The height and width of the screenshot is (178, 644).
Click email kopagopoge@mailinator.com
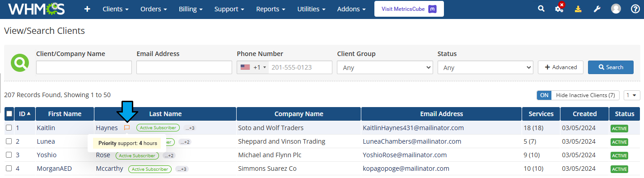(x=406, y=169)
